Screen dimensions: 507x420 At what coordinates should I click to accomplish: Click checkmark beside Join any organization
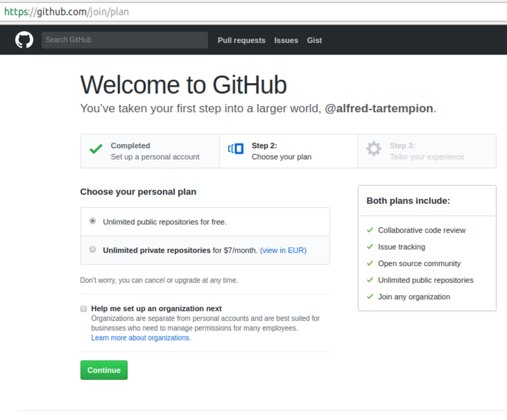point(370,296)
